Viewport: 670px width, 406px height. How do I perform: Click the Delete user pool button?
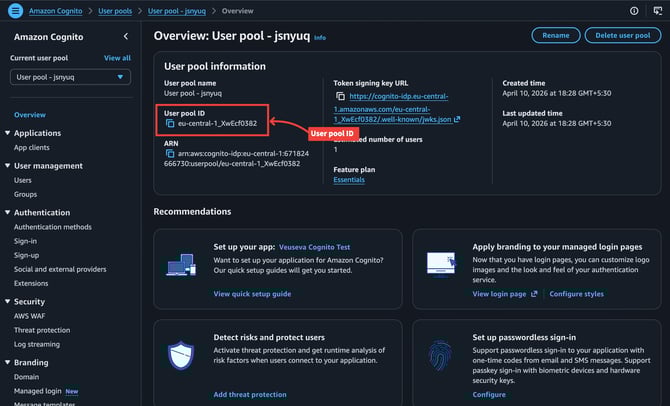pos(623,35)
